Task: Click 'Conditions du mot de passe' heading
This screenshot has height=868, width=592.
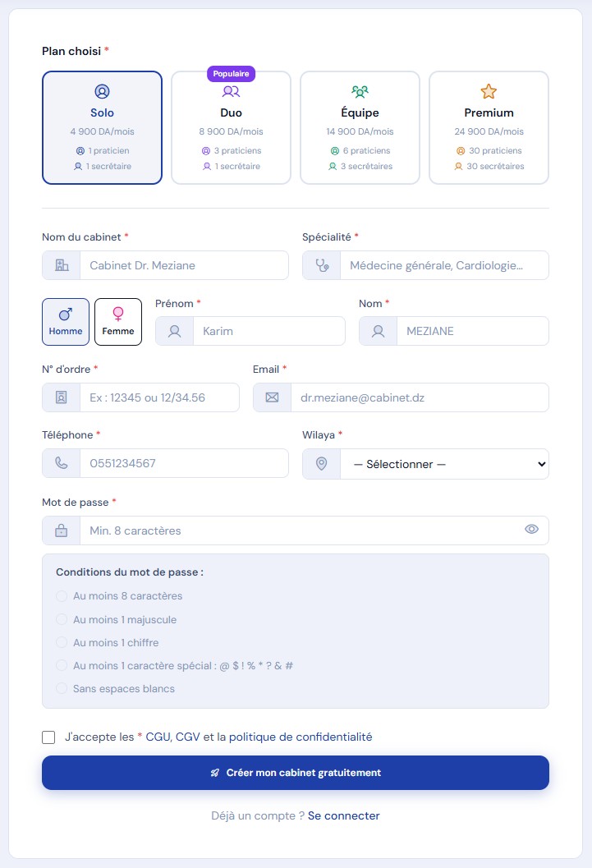Action: click(130, 572)
